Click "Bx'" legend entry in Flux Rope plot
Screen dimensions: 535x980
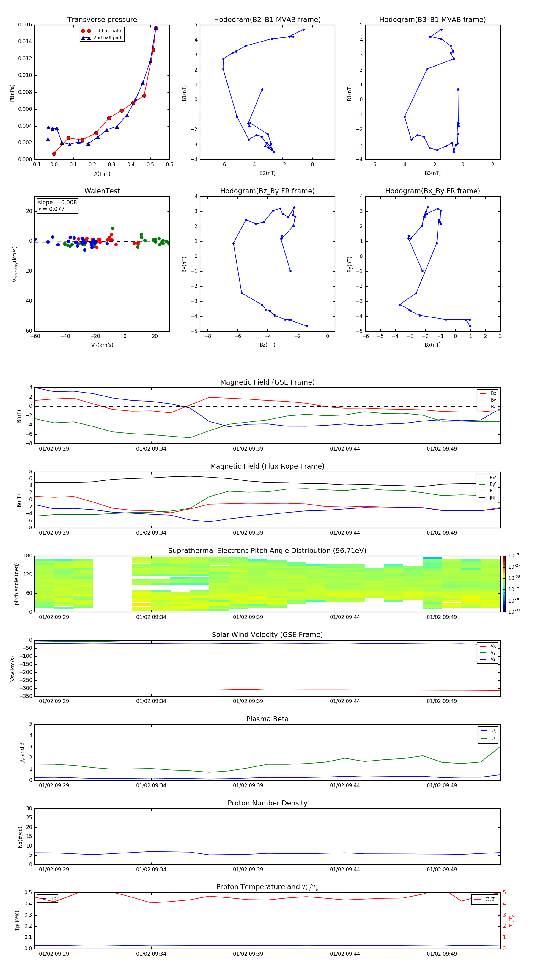click(487, 478)
